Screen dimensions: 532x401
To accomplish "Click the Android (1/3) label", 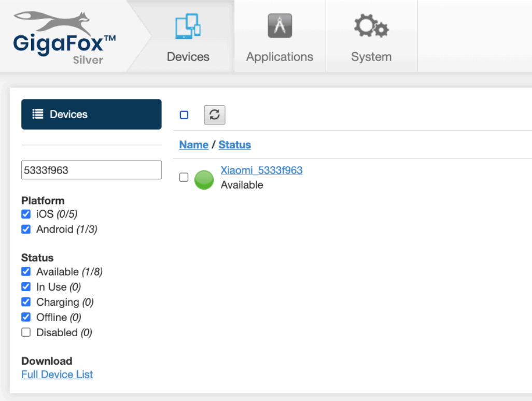I will point(67,229).
